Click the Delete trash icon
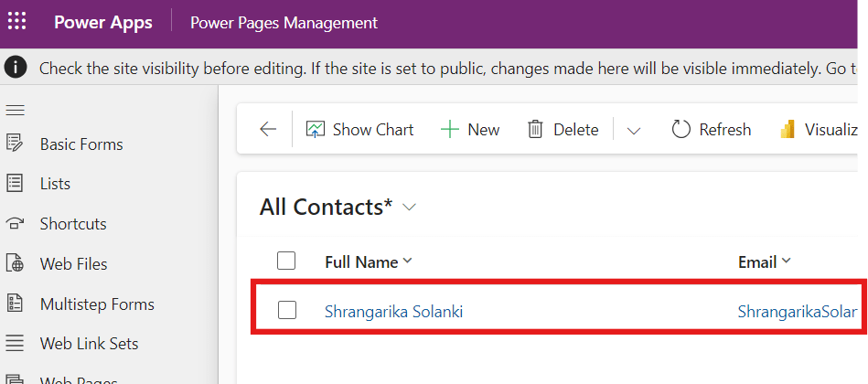The image size is (868, 384). pos(536,130)
